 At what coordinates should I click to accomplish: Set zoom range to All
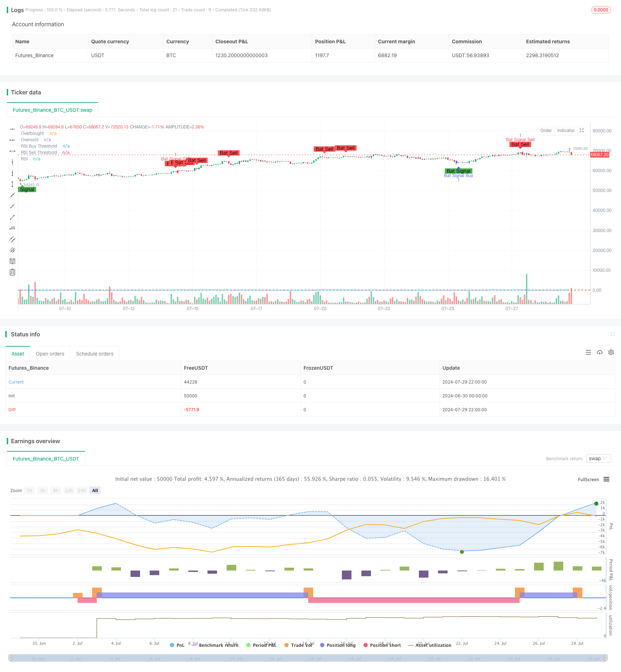coord(95,490)
